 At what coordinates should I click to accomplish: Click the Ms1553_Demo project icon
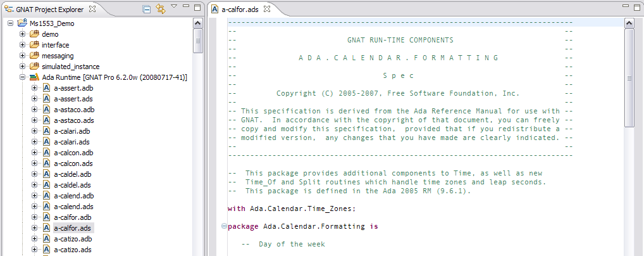pos(22,23)
